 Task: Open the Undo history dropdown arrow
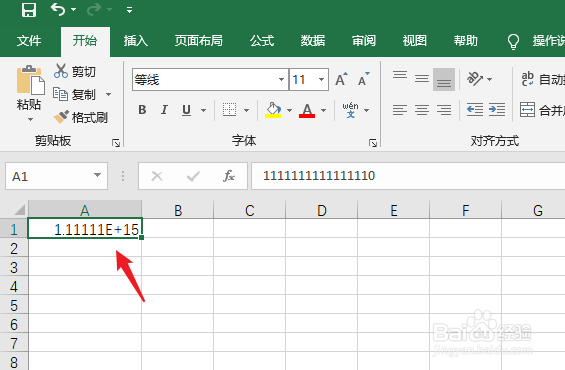pyautogui.click(x=74, y=10)
